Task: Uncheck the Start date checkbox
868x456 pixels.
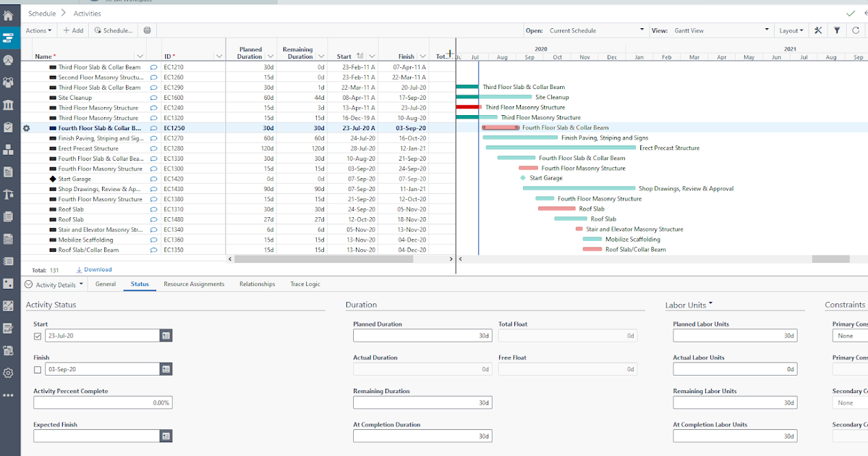Action: tap(37, 335)
